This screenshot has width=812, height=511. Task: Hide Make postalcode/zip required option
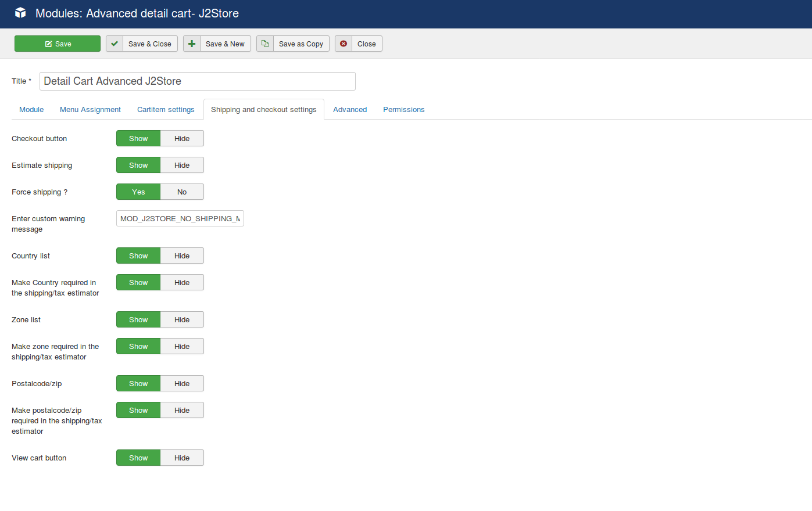tap(182, 410)
